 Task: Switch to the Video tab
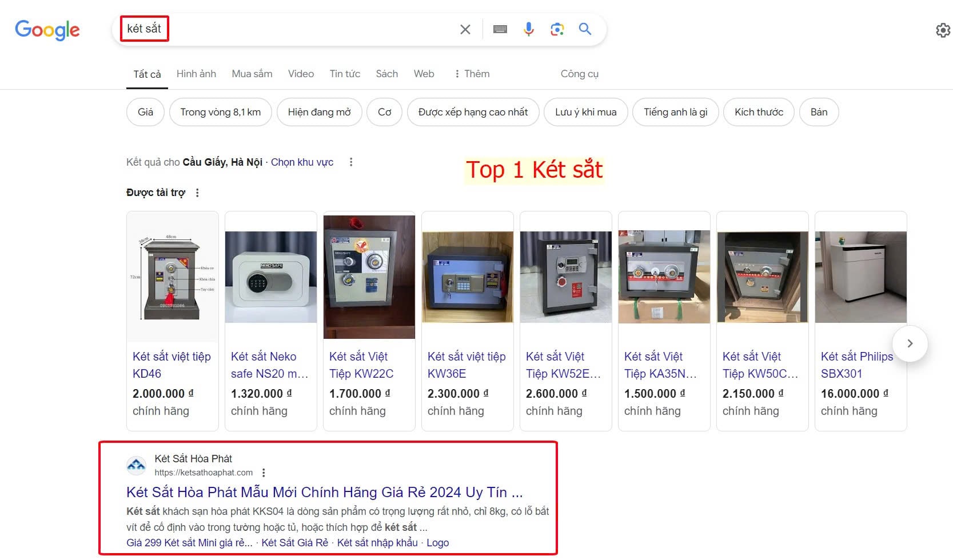pos(301,74)
